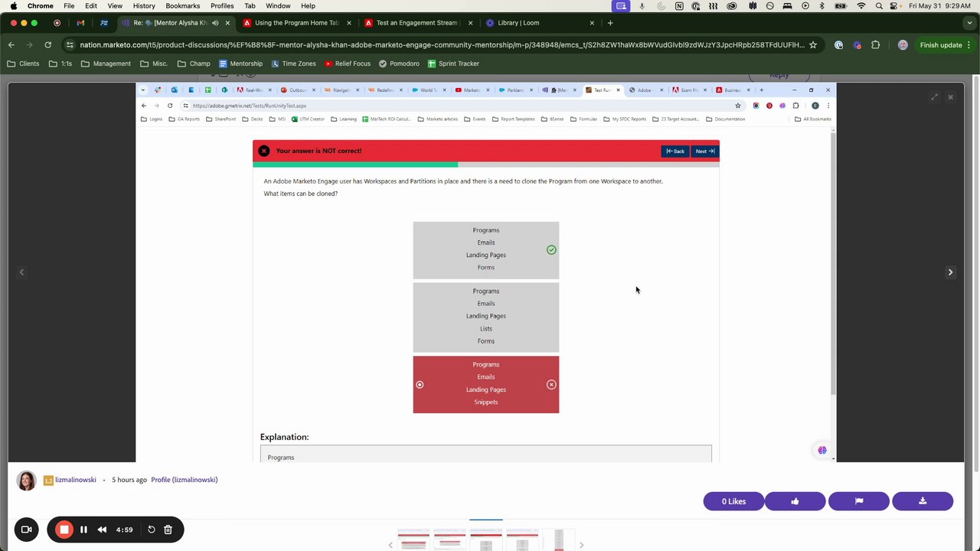Open Profile (lizmalinowski) link
980x551 pixels.
pos(184,480)
